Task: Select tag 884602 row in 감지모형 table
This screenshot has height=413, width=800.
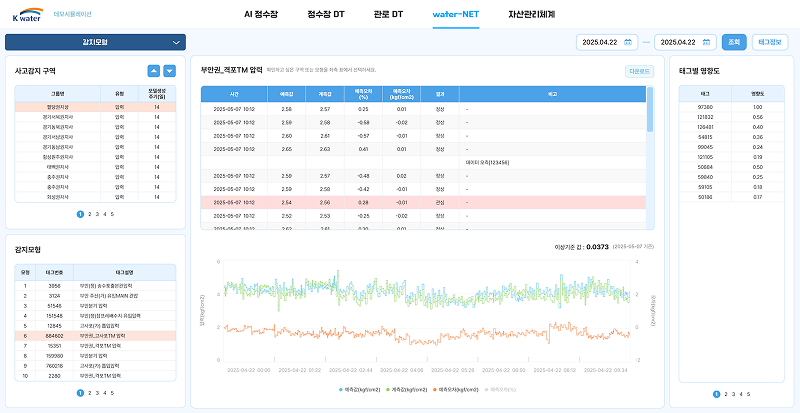Action: tap(95, 336)
